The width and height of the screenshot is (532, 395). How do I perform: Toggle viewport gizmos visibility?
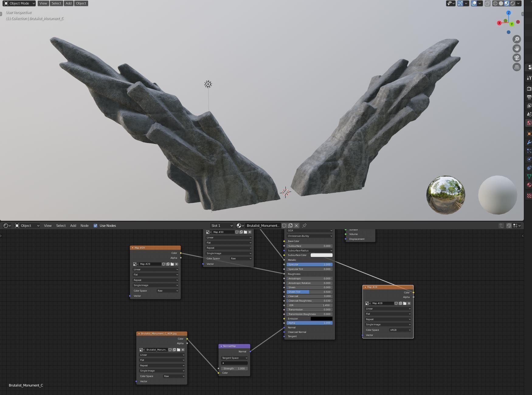[460, 3]
